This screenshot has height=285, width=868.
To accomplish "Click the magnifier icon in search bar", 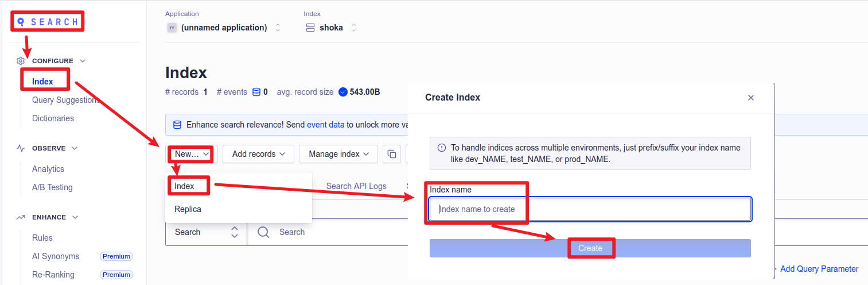I will [263, 232].
